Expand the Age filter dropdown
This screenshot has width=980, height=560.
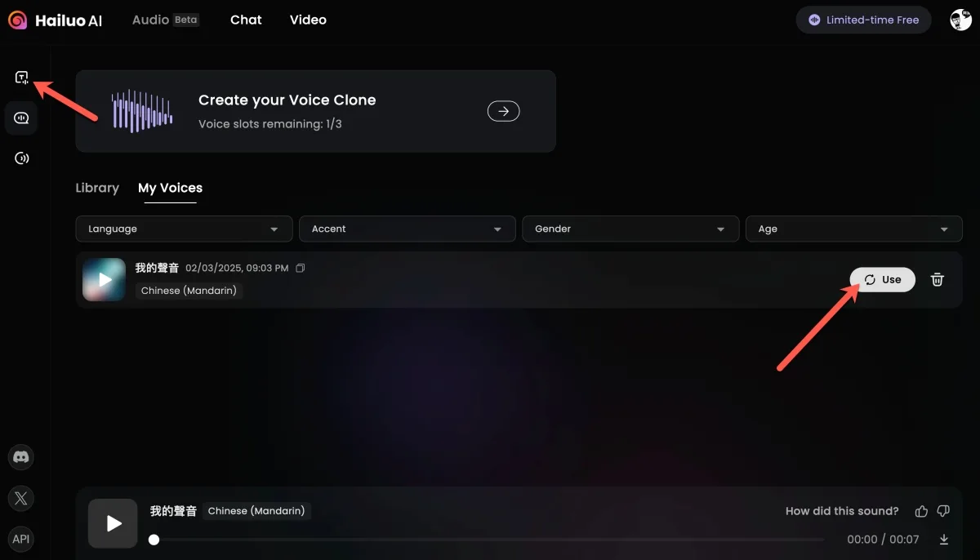[854, 229]
